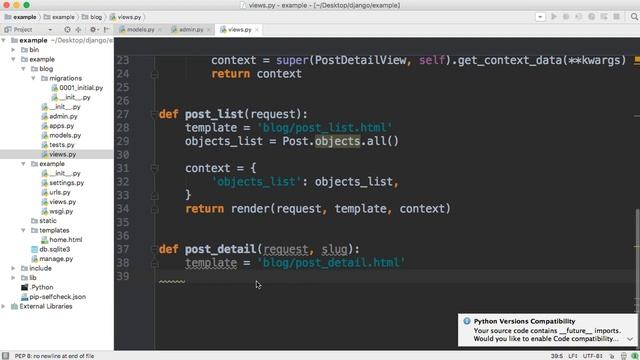Select admin.py in blog folder
The width and height of the screenshot is (640, 360).
(x=59, y=116)
